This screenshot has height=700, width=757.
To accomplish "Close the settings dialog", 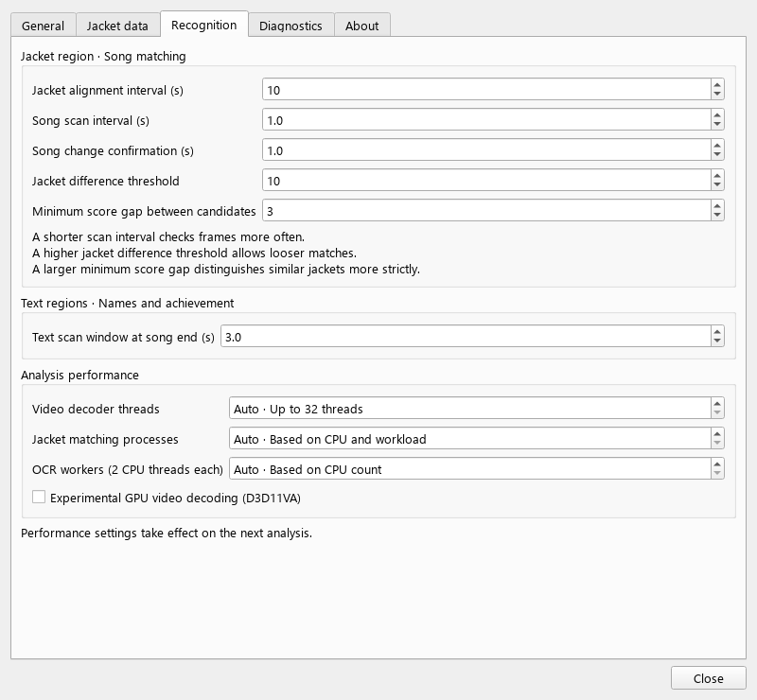I will tap(708, 678).
